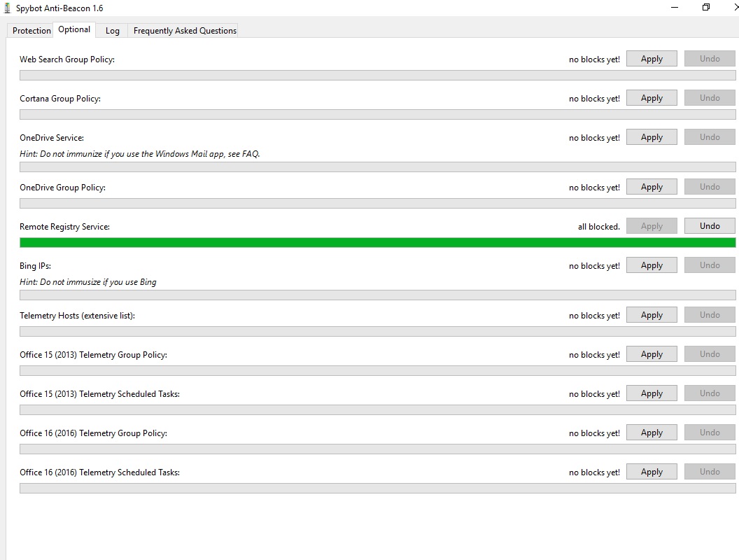
Task: Click the Telemetry Hosts progress bar
Action: click(x=377, y=331)
